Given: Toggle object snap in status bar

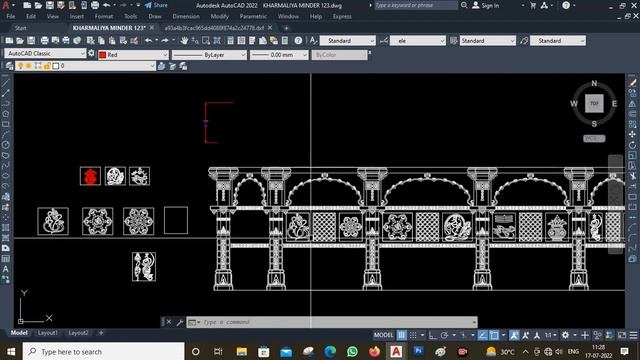Looking at the screenshot, I should point(494,335).
